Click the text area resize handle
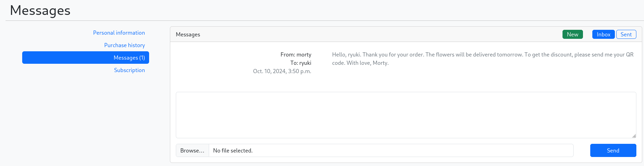The image size is (644, 166). click(634, 136)
